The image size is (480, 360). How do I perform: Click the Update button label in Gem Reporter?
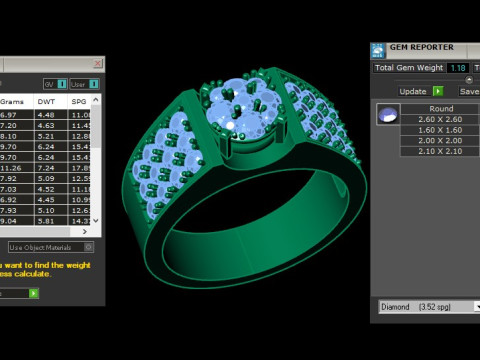coord(413,91)
